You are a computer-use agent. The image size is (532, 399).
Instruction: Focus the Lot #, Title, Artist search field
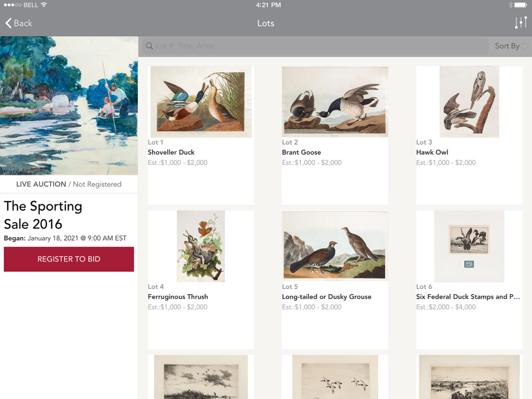pos(315,46)
